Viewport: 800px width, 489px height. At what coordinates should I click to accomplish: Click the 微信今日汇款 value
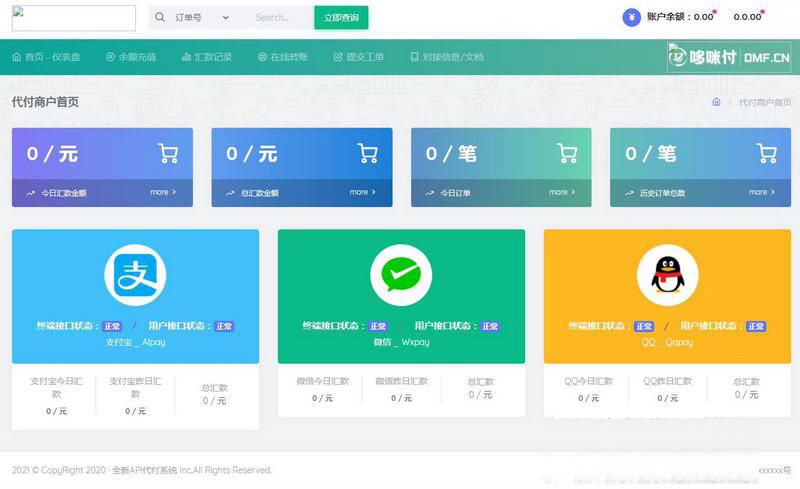pyautogui.click(x=322, y=398)
